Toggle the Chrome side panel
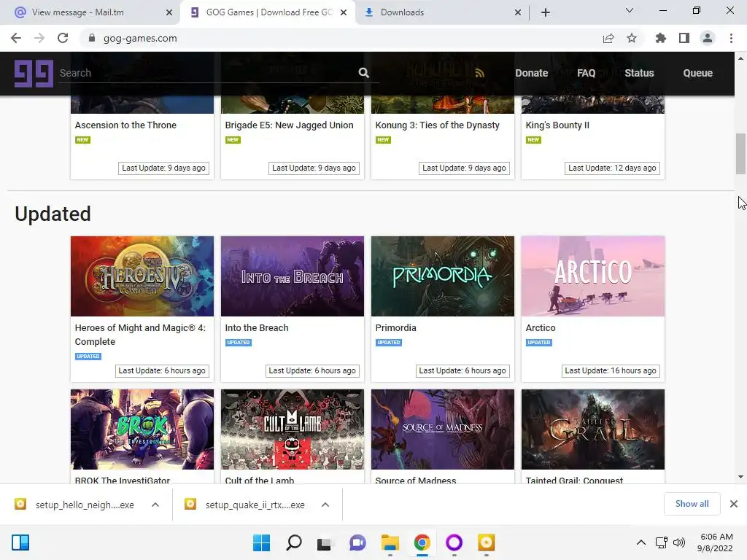The image size is (747, 560). point(684,38)
